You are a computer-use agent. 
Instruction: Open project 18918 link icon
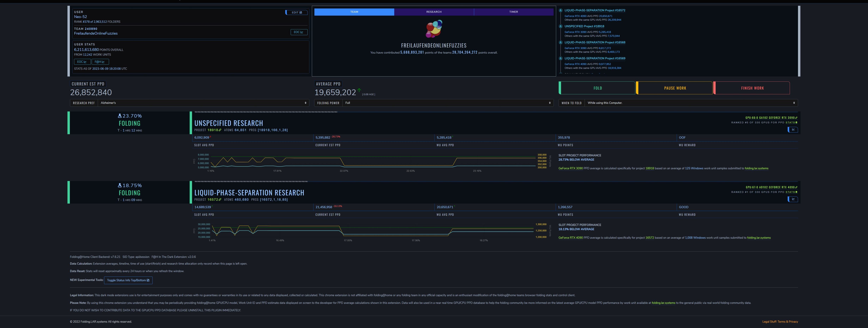[220, 130]
